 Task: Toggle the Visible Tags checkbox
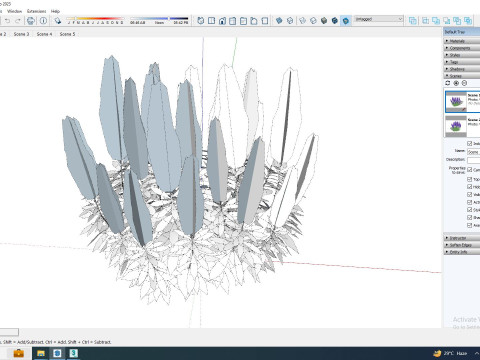[470, 194]
